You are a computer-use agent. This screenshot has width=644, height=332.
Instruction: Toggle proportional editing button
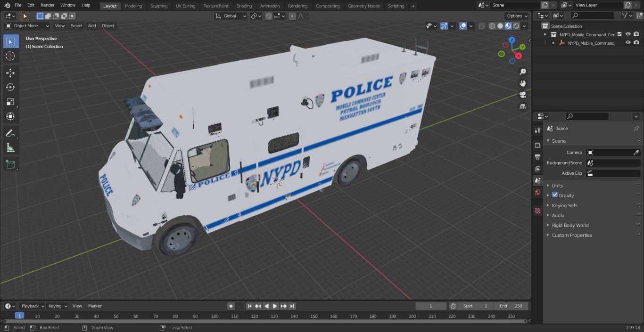click(292, 16)
